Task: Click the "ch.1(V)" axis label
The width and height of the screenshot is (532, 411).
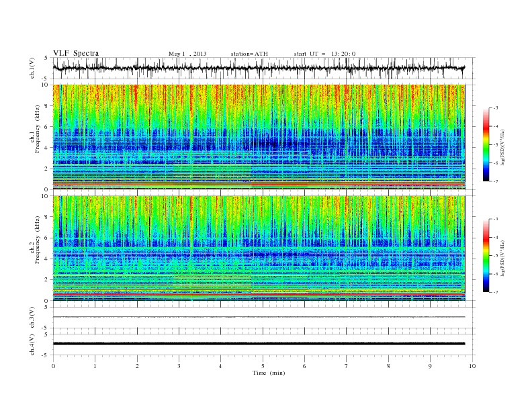Action: (x=32, y=68)
